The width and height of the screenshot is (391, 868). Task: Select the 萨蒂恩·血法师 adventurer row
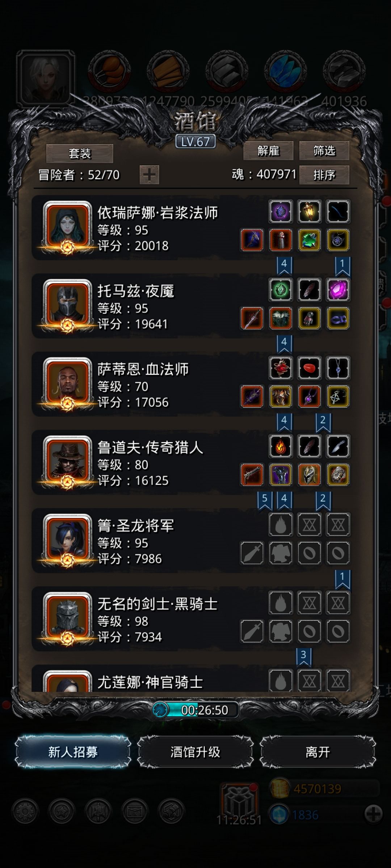coord(191,384)
